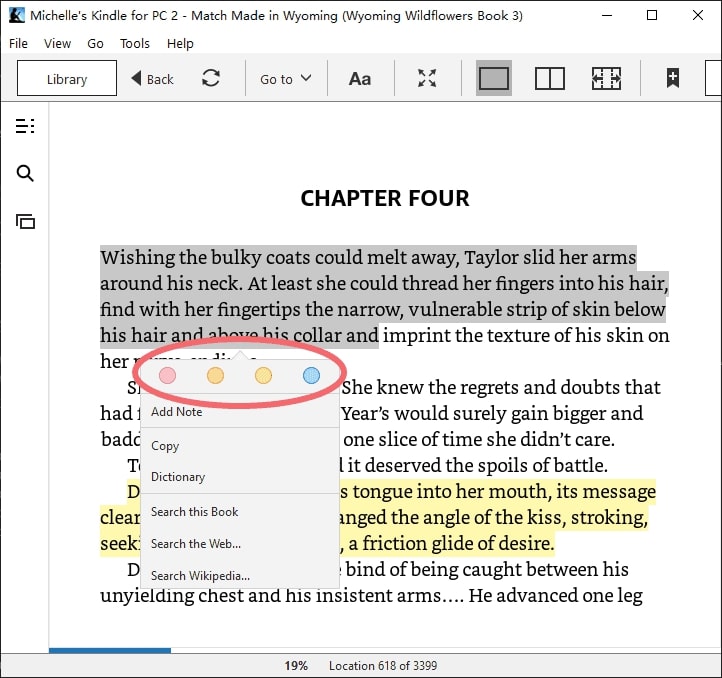Open the Aa font settings
Image resolution: width=722 pixels, height=678 pixels.
click(x=360, y=79)
